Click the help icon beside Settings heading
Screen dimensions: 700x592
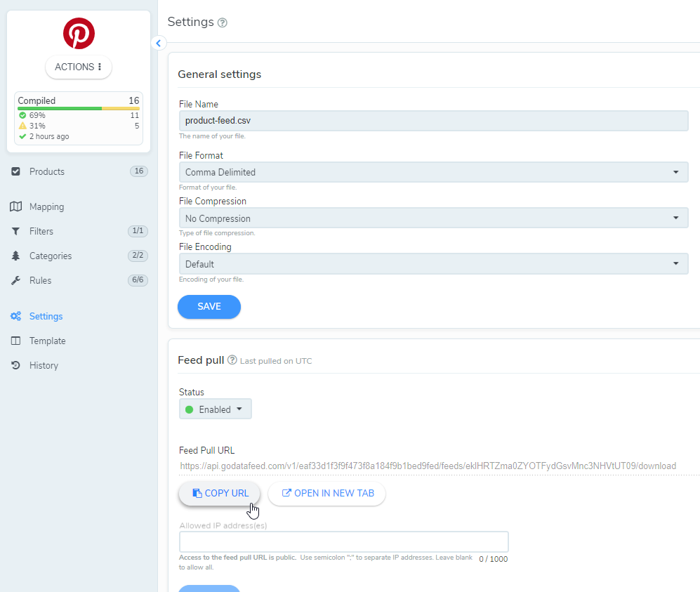223,22
